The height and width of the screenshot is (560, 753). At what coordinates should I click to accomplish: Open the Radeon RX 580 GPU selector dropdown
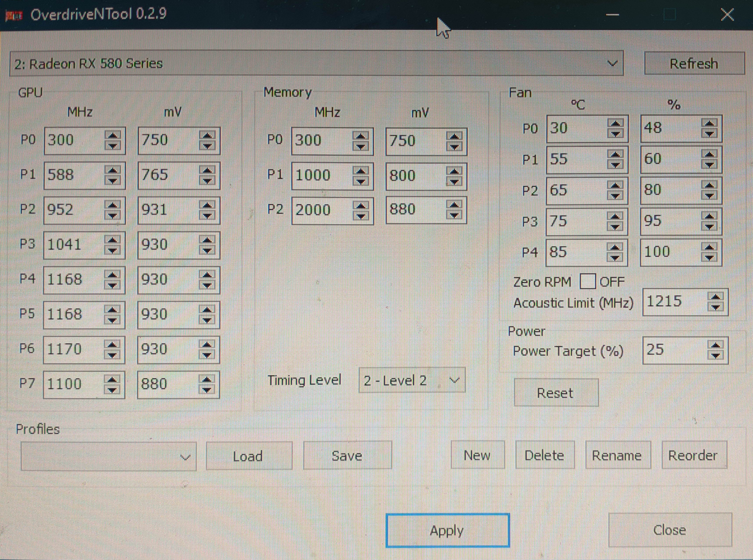point(612,63)
